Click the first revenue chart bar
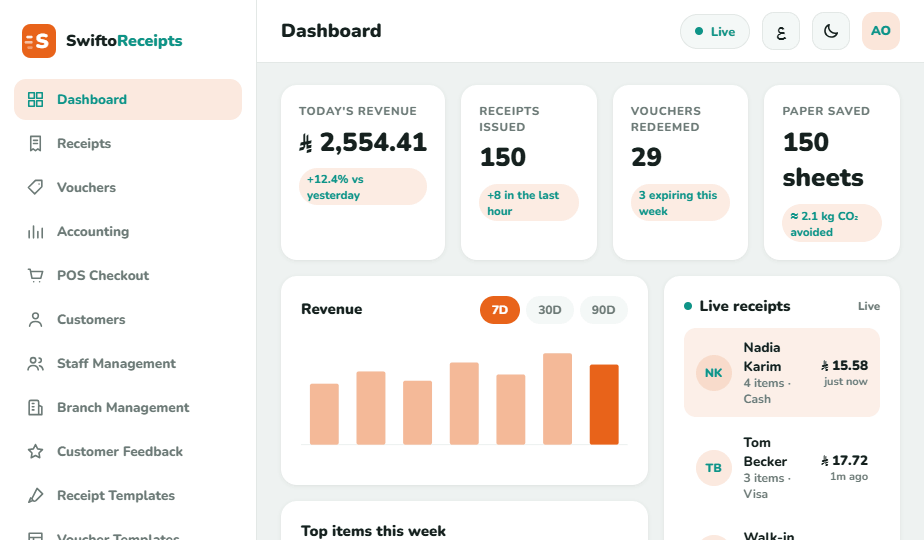The height and width of the screenshot is (540, 924). (x=324, y=414)
